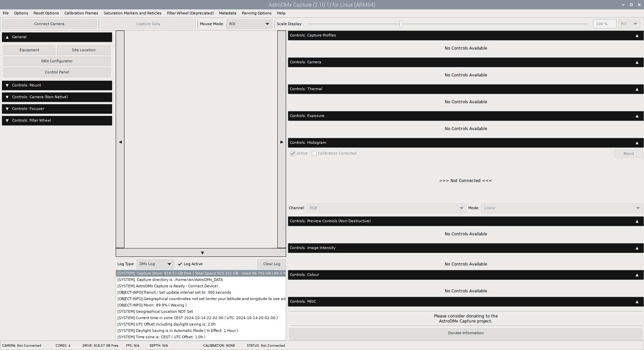Click the Clear Log button
644x350 pixels.
[272, 264]
